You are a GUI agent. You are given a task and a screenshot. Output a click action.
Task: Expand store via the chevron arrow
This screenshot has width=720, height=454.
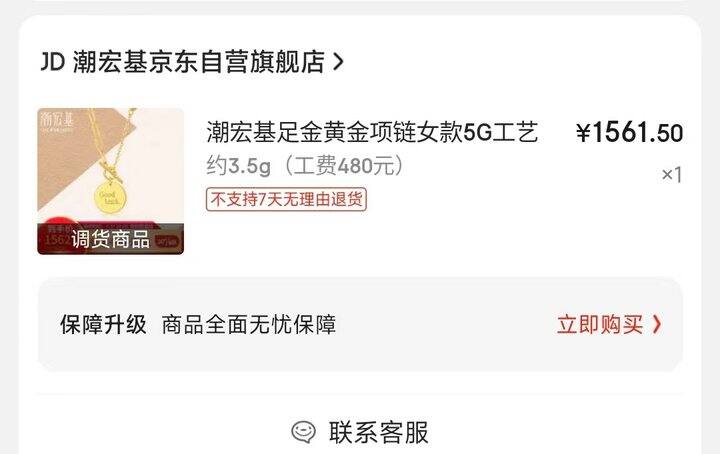(338, 62)
